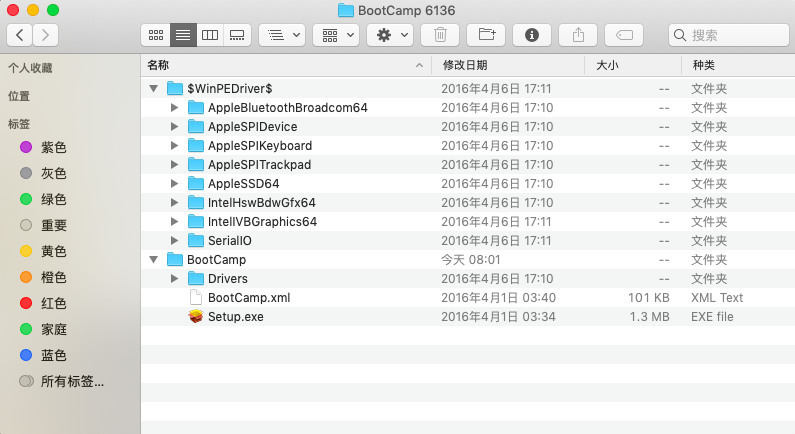Viewport: 795px width, 434px height.
Task: Select the Setup.exe file
Action: pyautogui.click(x=235, y=317)
